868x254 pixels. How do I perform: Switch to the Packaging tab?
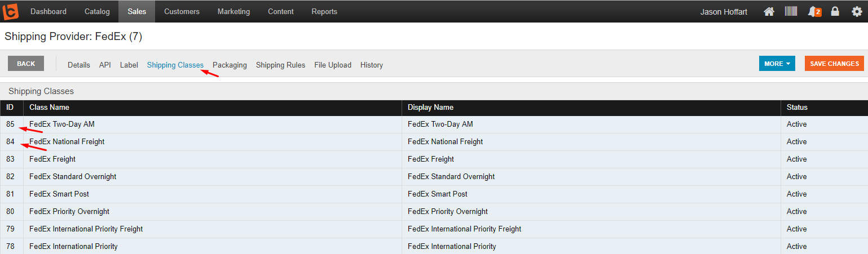click(230, 65)
